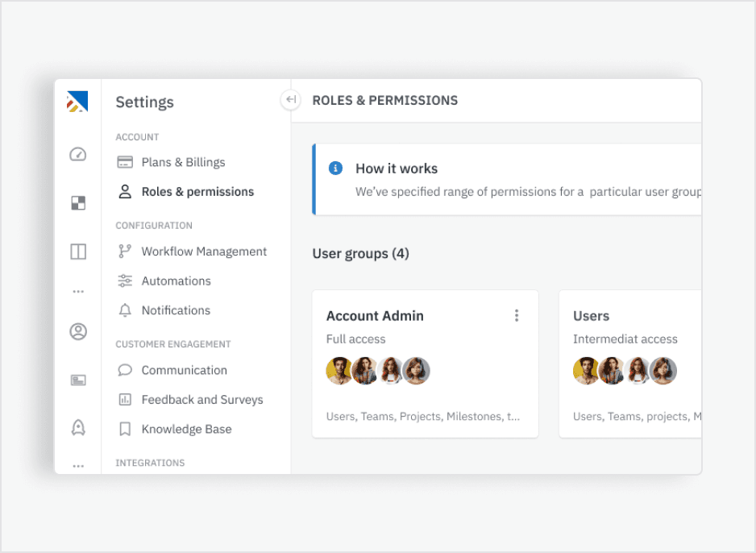Screen dimensions: 756x553
Task: Click the ROLES & PERMISSIONS page title
Action: click(385, 100)
